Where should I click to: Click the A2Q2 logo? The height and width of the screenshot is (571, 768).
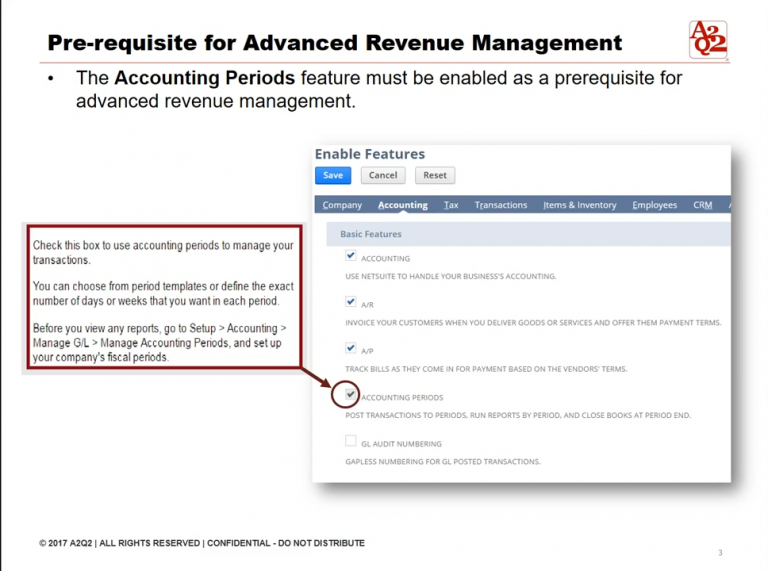click(708, 39)
